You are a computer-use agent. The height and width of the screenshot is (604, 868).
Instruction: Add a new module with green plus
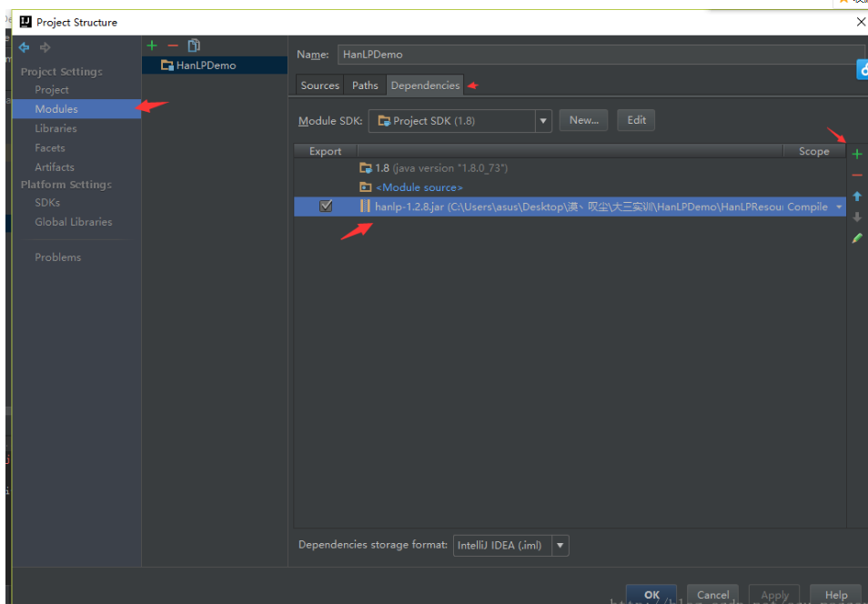(x=152, y=45)
